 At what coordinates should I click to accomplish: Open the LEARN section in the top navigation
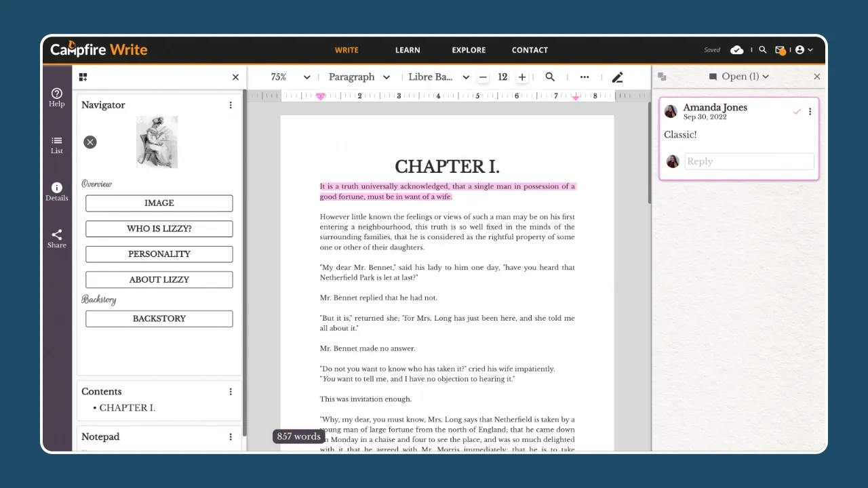[x=408, y=49]
